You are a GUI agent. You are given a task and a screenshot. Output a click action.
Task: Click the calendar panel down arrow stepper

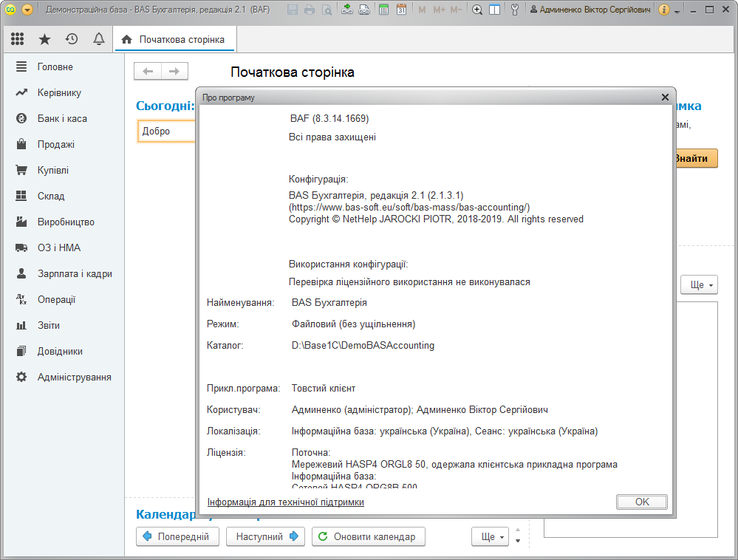518,542
